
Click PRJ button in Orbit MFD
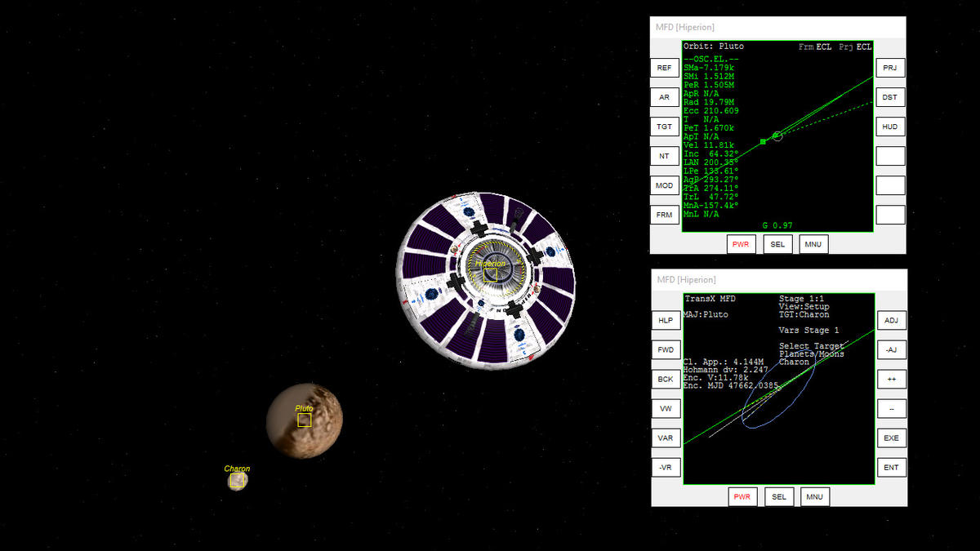890,68
